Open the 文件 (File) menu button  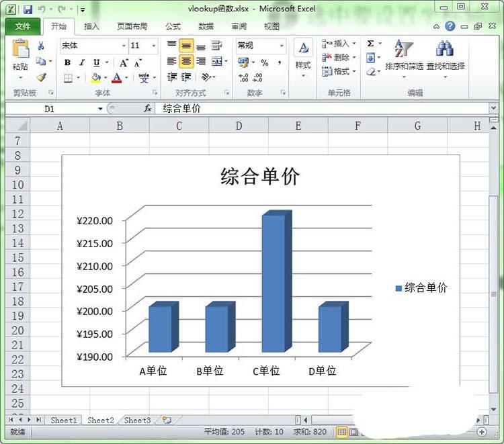click(23, 27)
